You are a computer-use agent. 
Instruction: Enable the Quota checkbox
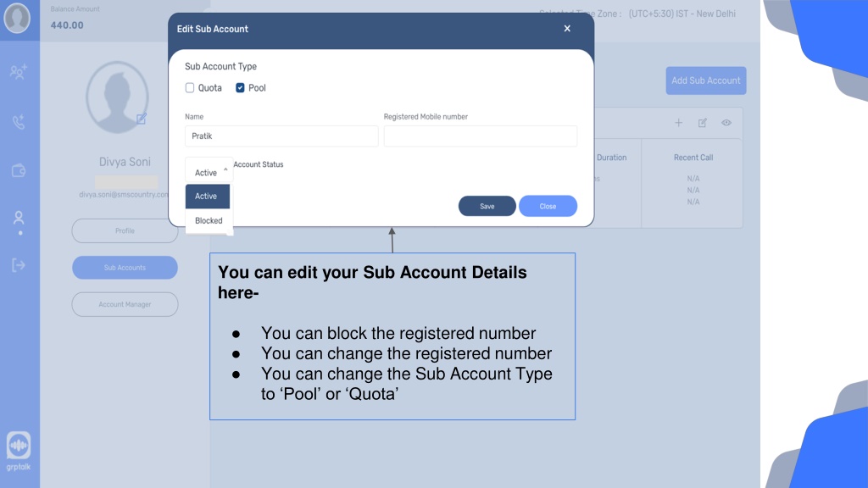pyautogui.click(x=190, y=88)
